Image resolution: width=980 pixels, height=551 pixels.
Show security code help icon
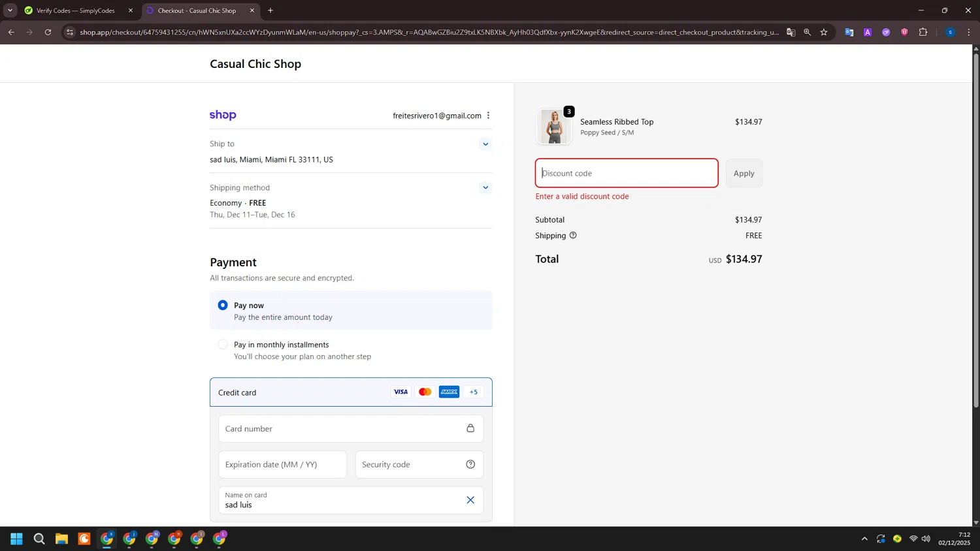point(470,464)
